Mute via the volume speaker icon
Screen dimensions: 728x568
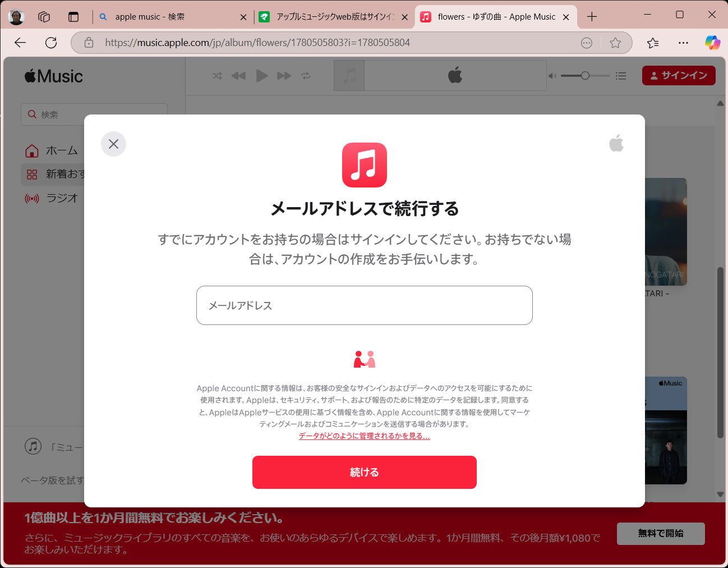[552, 76]
